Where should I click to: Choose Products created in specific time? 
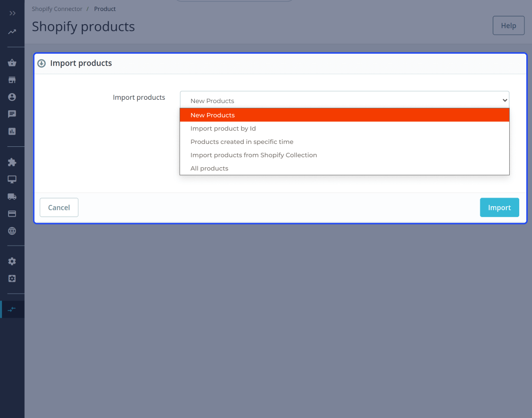pyautogui.click(x=344, y=142)
